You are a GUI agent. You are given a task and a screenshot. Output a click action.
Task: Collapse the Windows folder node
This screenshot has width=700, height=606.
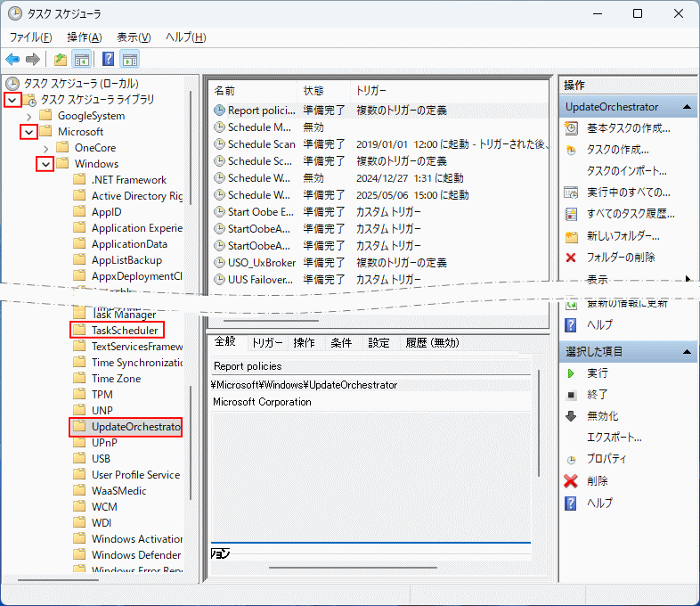45,164
